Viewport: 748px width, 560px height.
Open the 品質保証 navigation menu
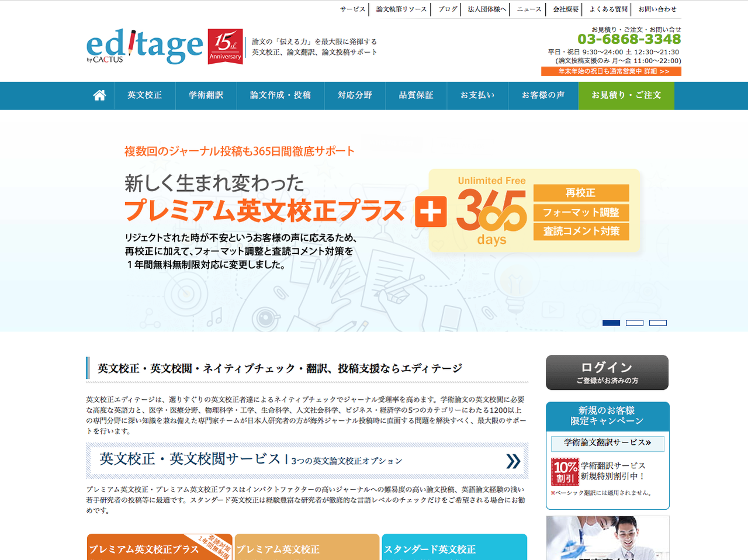[x=417, y=95]
